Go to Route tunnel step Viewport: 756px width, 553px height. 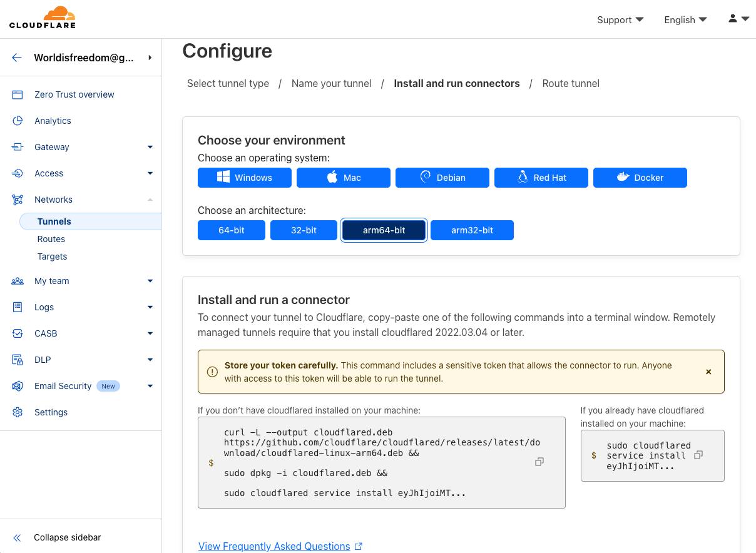click(571, 83)
